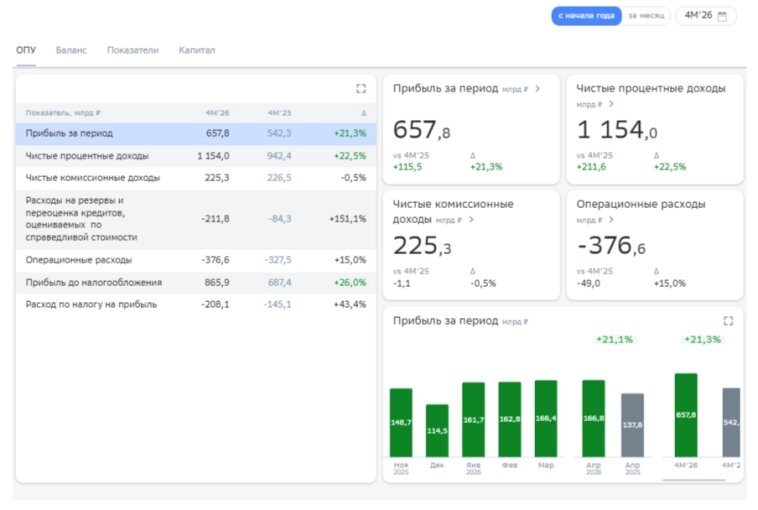Select the Расходы на резервы table row

click(x=196, y=219)
